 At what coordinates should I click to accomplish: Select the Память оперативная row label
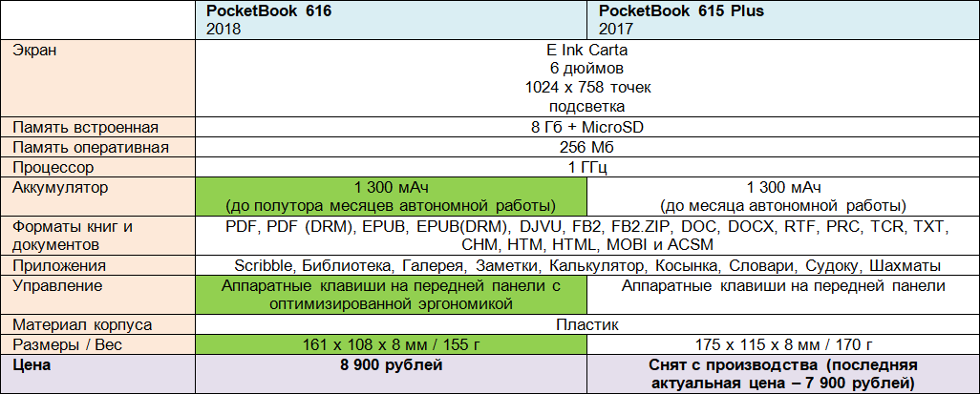pyautogui.click(x=98, y=147)
